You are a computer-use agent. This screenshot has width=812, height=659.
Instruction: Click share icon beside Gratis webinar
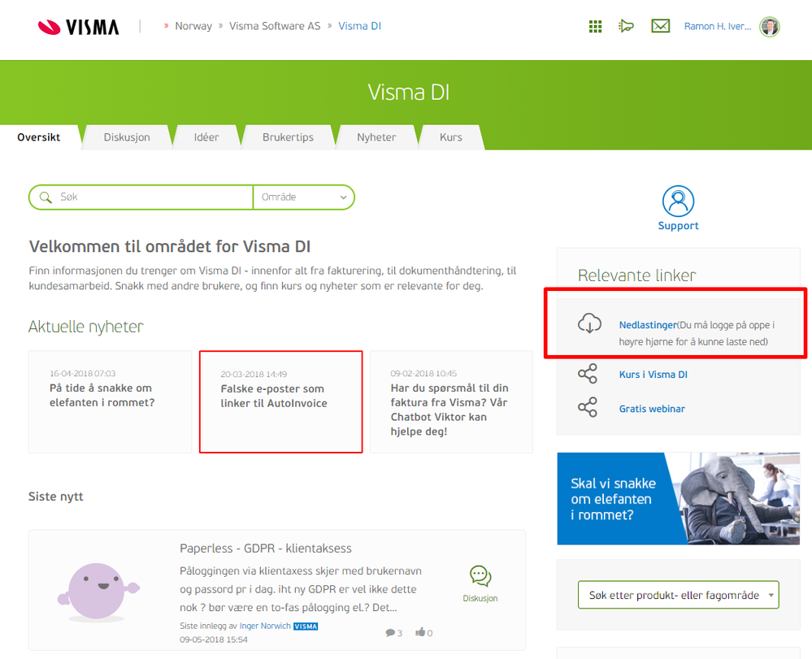point(587,407)
